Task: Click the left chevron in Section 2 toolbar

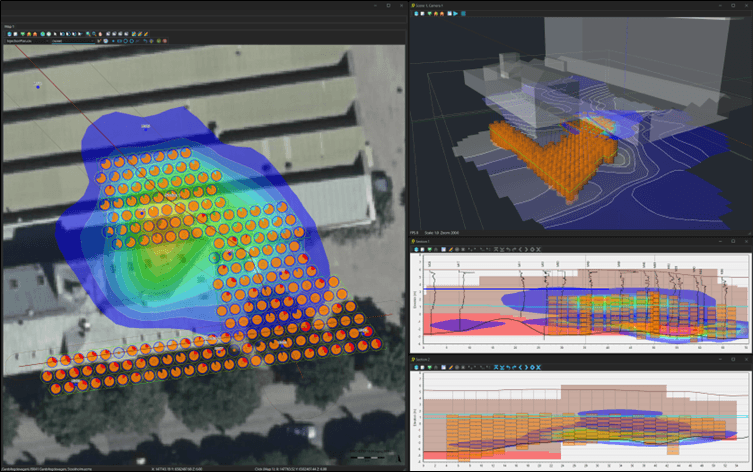Action: [520, 367]
